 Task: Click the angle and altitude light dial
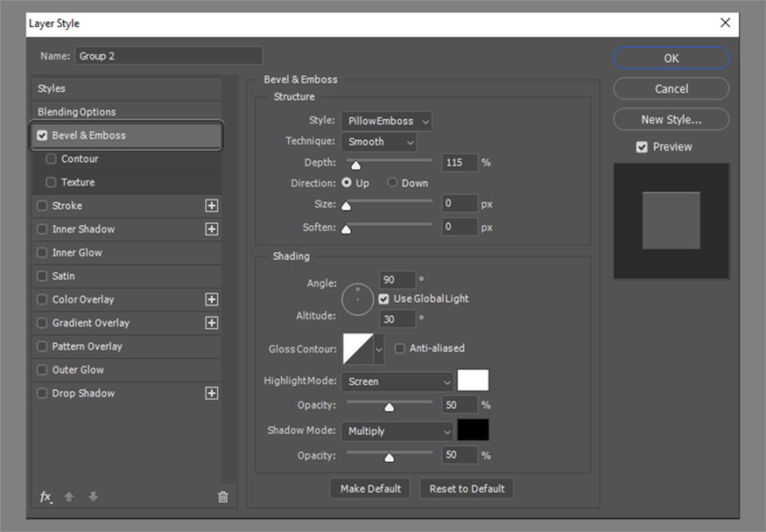[x=357, y=299]
